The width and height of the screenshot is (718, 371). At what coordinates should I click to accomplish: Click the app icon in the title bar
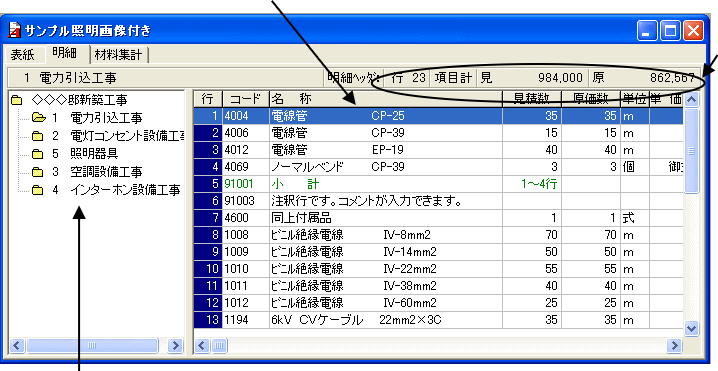point(14,30)
